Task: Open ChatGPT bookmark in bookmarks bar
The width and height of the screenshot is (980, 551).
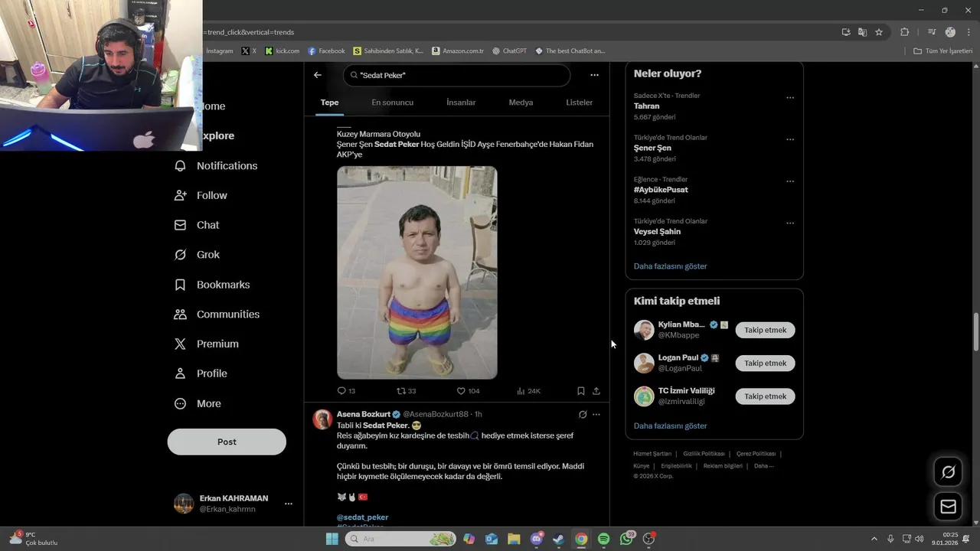Action: tap(509, 51)
